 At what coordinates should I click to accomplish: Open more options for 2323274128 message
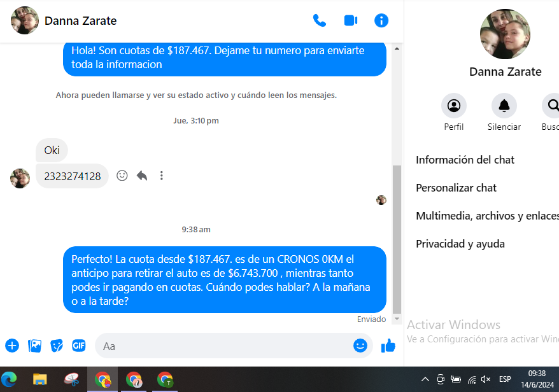pyautogui.click(x=162, y=176)
